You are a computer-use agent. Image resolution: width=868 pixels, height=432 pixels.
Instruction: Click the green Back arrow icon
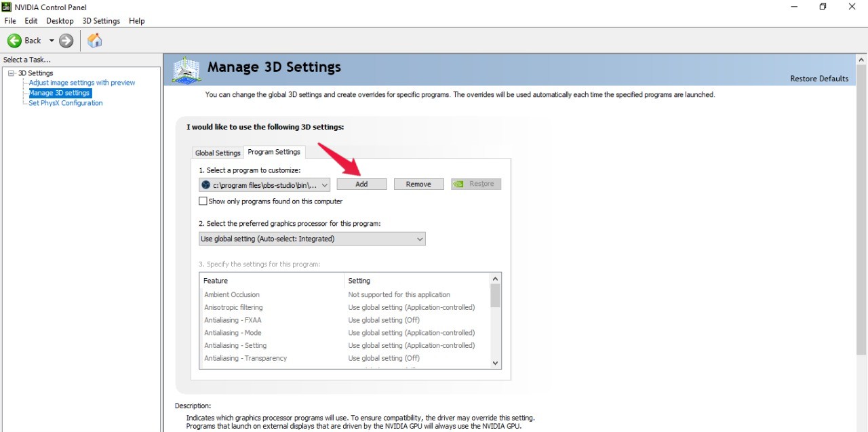click(14, 41)
